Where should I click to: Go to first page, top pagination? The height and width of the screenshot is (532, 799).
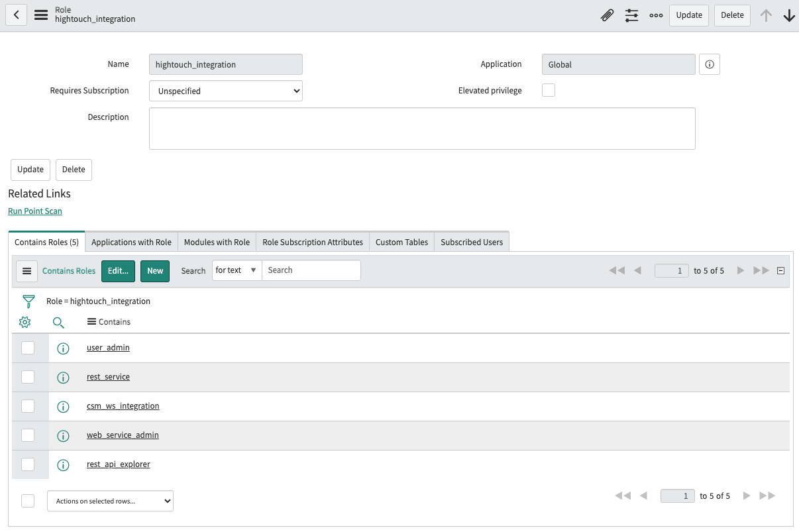[x=617, y=270]
